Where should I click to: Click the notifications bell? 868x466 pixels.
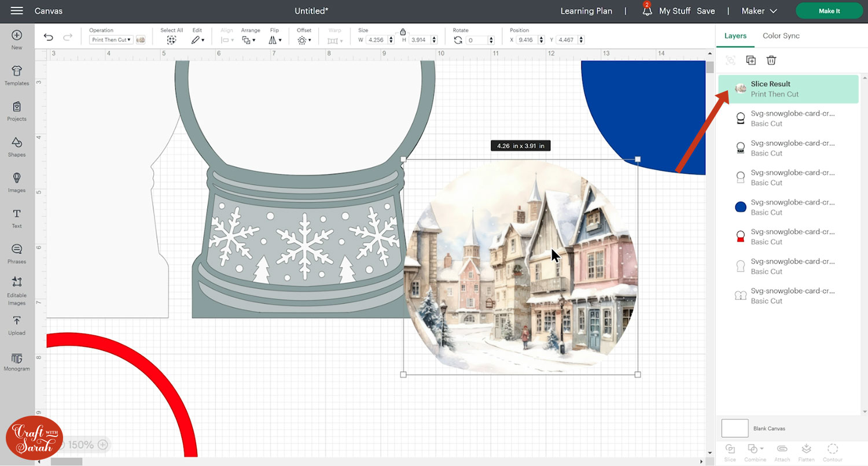coord(647,10)
